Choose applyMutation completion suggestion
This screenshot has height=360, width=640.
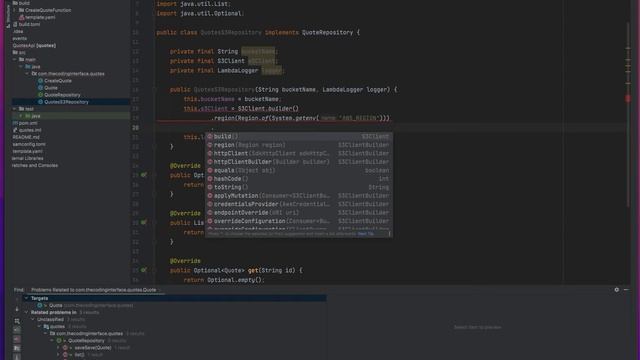coord(299,196)
